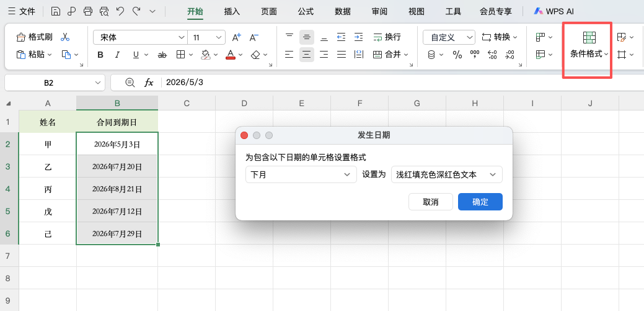This screenshot has height=311, width=644.
Task: Select Justify alignment icon
Action: click(342, 54)
